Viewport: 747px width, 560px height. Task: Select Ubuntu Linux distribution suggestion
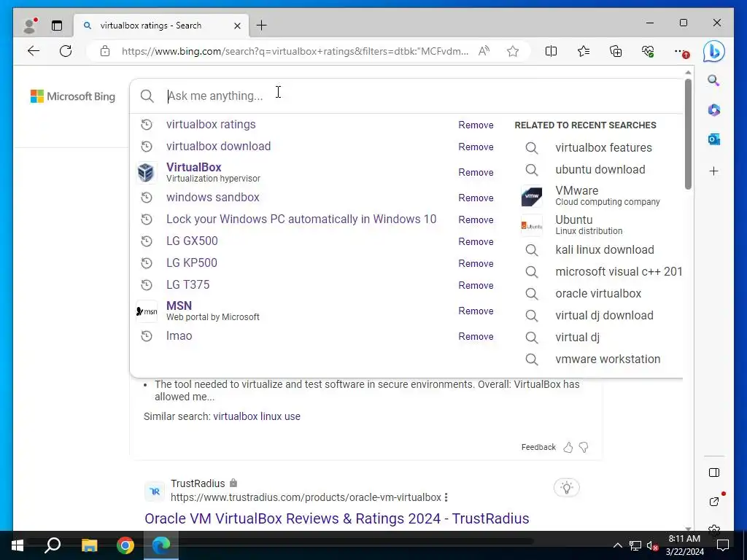click(589, 225)
